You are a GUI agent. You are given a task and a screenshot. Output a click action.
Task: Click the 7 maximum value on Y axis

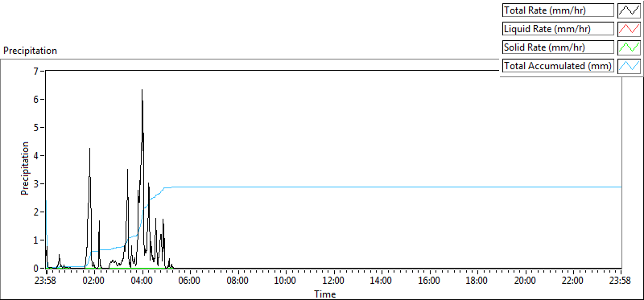(35, 71)
